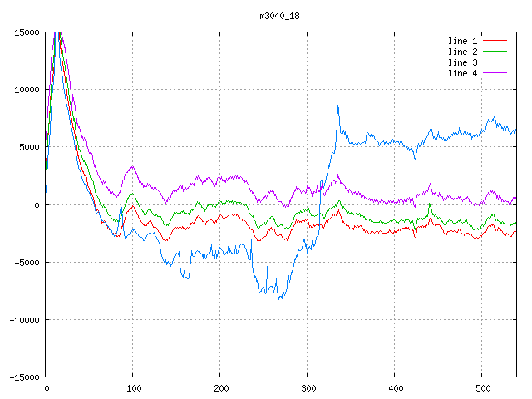Select the 'line 1' legend label
Image resolution: width=532 pixels, height=399 pixels.
463,41
